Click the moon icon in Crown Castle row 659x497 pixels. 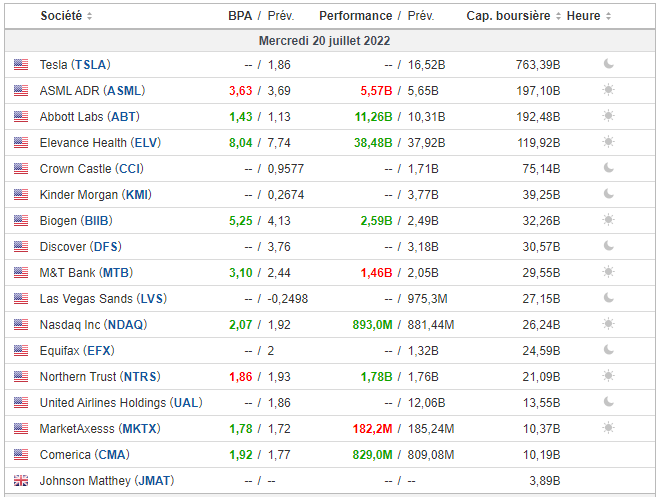click(608, 168)
